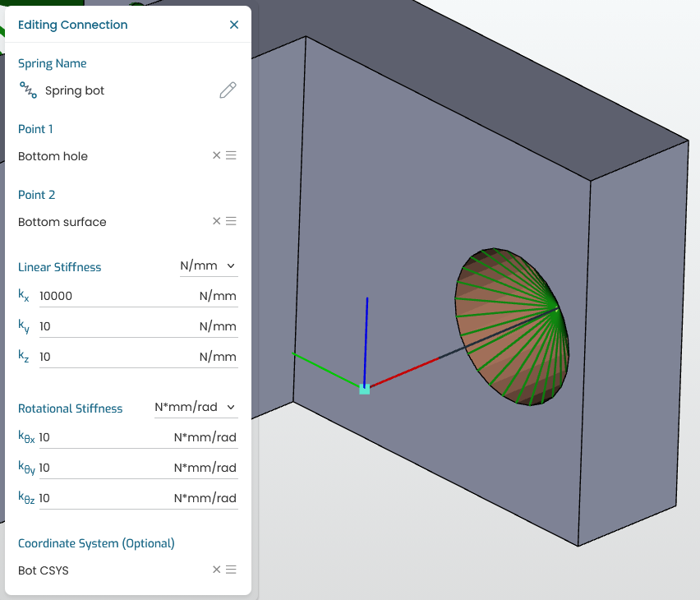Image resolution: width=700 pixels, height=600 pixels.
Task: Open list menu for Bot CSYS
Action: (231, 570)
